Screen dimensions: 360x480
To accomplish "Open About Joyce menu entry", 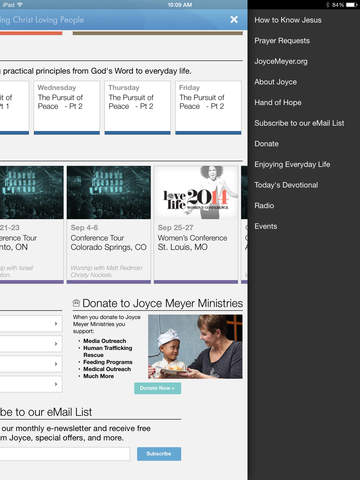I will point(275,82).
